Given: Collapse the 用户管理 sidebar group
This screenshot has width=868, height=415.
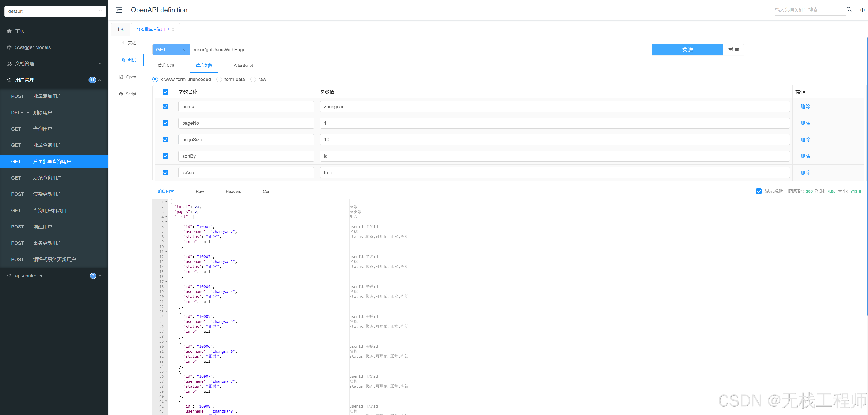Looking at the screenshot, I should pos(99,80).
